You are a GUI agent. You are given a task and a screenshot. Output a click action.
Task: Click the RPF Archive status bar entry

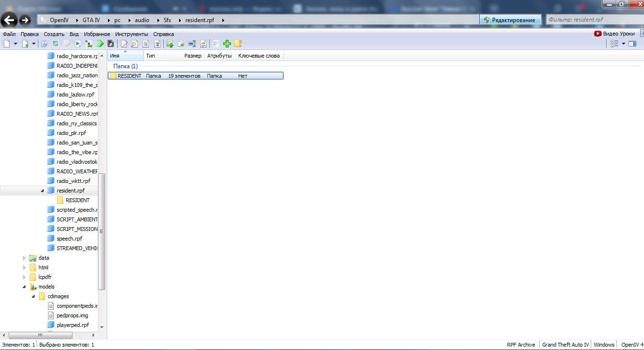[x=521, y=345]
